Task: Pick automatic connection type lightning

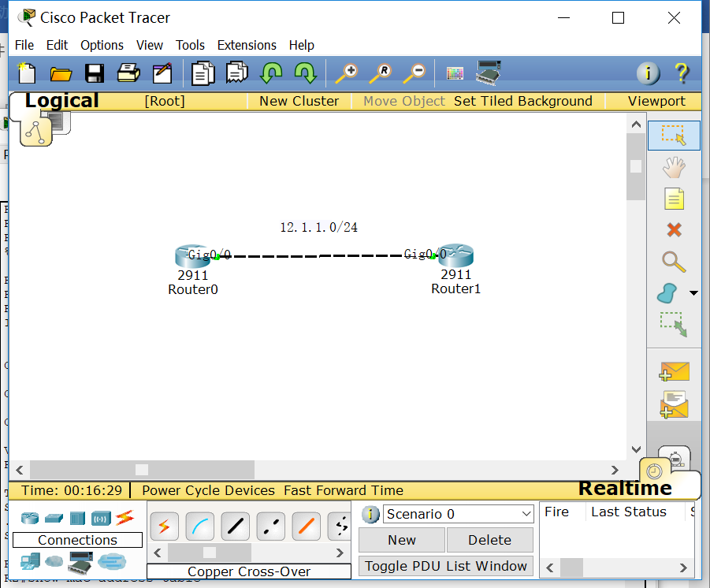Action: 164,527
